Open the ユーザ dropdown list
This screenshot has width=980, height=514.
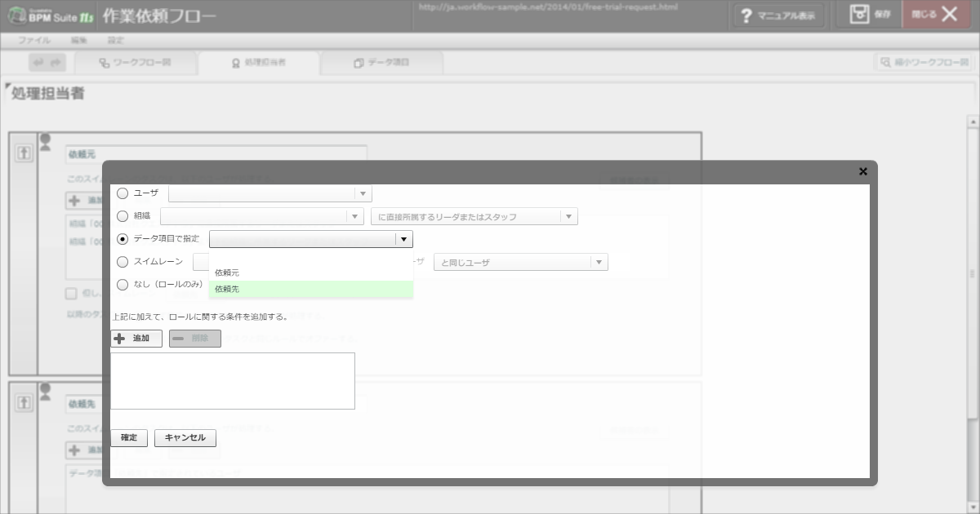pyautogui.click(x=270, y=193)
